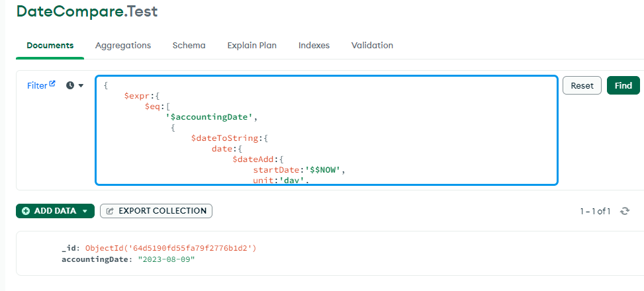Go to the Schema tab

(189, 46)
